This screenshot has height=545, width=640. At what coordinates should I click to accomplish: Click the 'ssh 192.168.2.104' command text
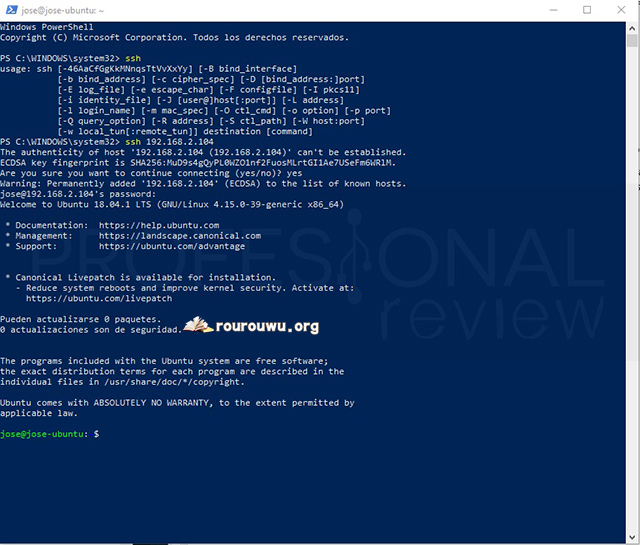(169, 142)
